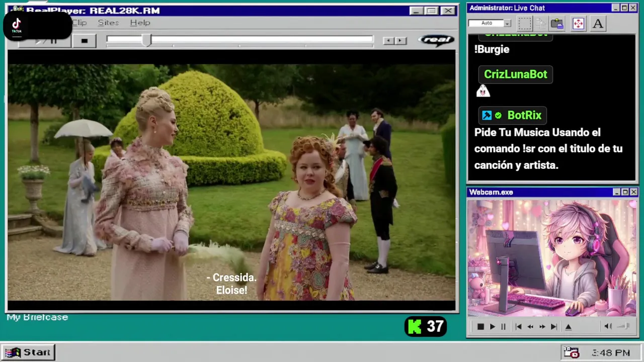
Task: Click the eject button in Webcam.exe
Action: [569, 327]
